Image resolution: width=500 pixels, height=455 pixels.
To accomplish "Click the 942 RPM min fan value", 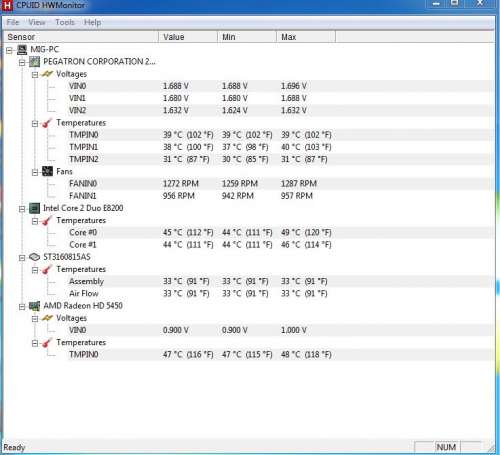I will point(238,196).
